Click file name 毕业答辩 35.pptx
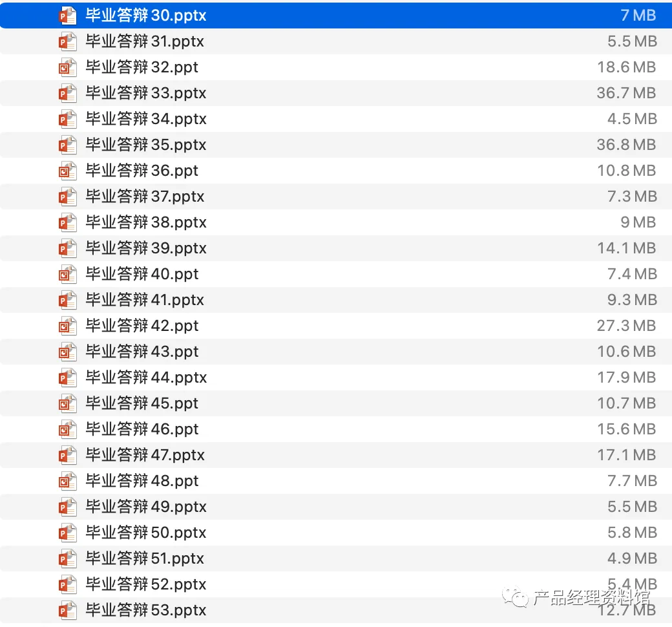 pyautogui.click(x=146, y=145)
